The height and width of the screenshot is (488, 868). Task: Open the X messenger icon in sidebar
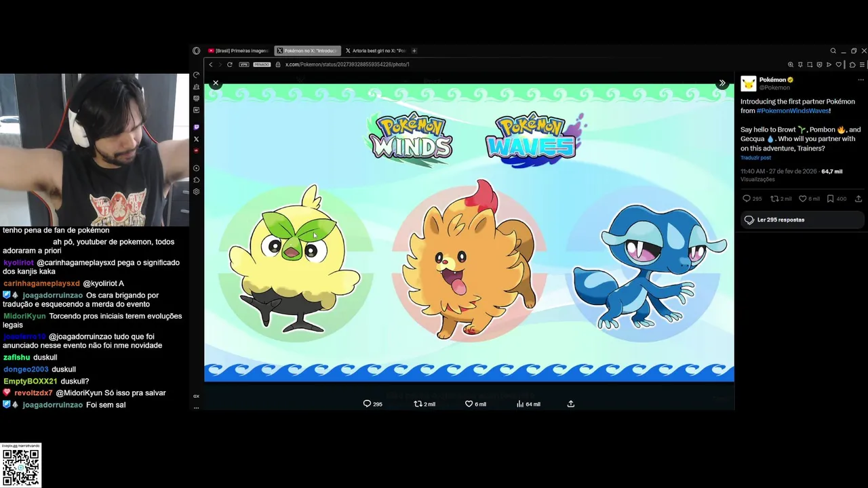(196, 139)
